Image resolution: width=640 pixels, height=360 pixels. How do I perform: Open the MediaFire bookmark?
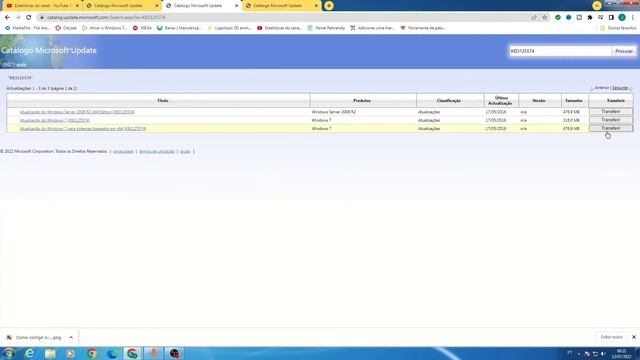[27, 28]
